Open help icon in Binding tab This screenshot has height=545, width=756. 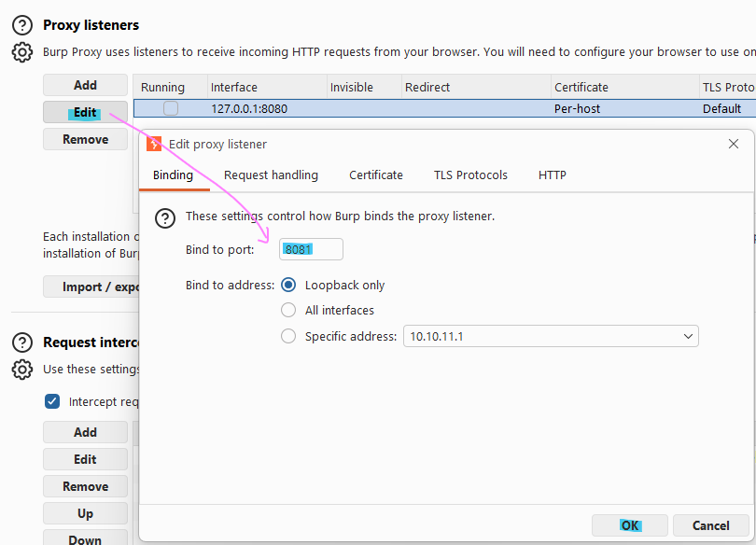click(165, 217)
